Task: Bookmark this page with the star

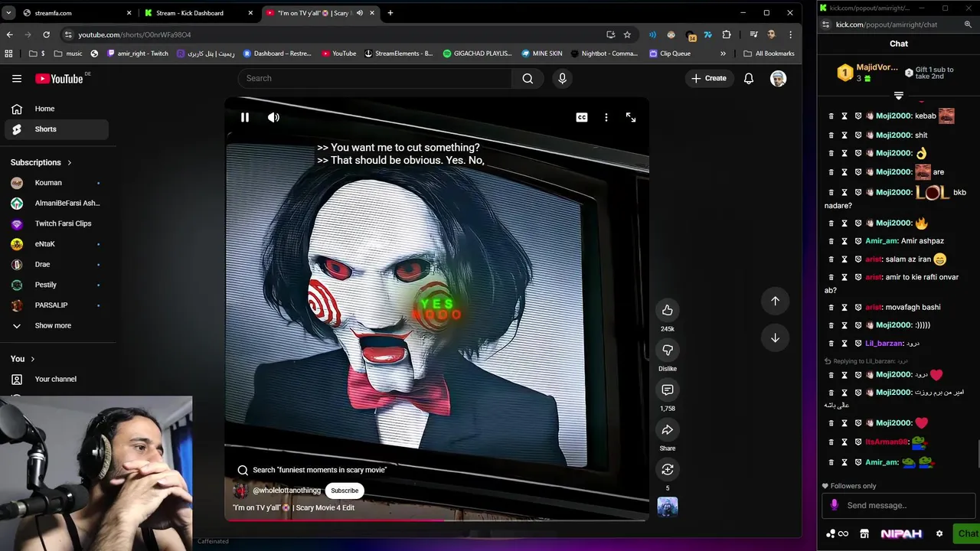Action: tap(627, 34)
